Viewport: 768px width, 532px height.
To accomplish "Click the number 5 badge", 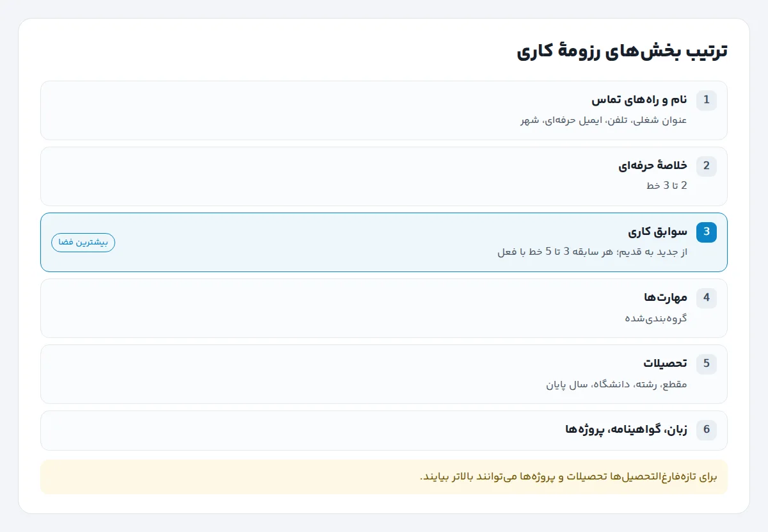I will pyautogui.click(x=707, y=364).
